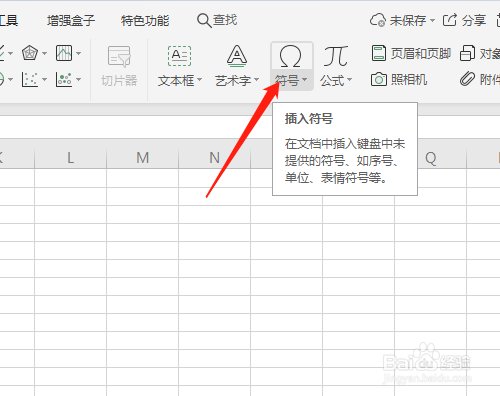Image resolution: width=500 pixels, height=396 pixels.
Task: Select column Q header
Action: point(430,158)
